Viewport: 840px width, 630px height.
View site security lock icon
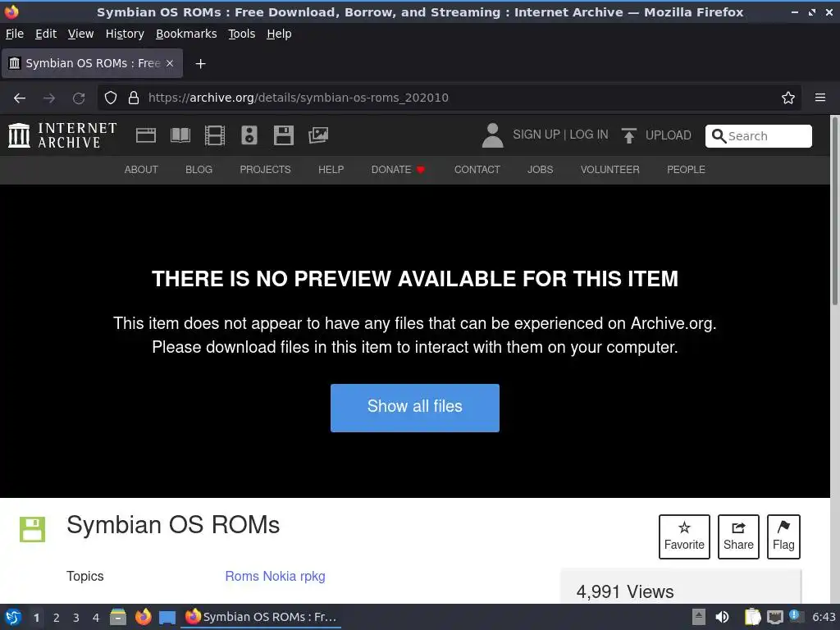(134, 98)
